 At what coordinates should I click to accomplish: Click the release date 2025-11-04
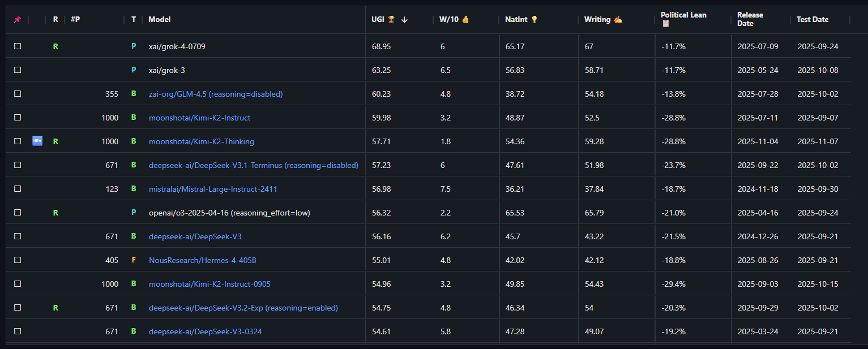758,142
